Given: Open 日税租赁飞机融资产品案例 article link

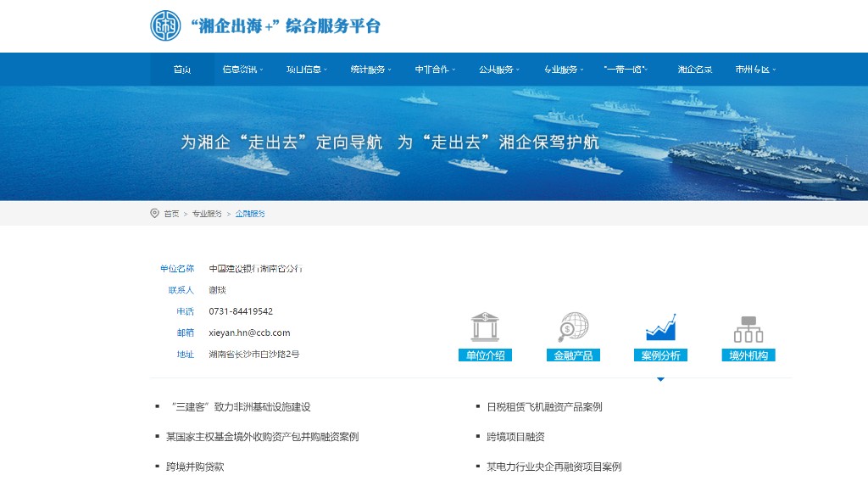Looking at the screenshot, I should 544,407.
